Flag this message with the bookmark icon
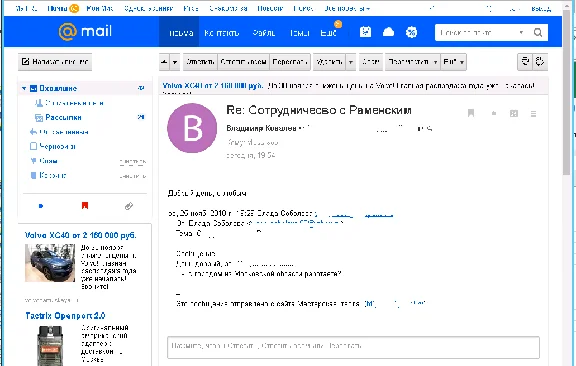This screenshot has height=366, width=576. tap(471, 113)
